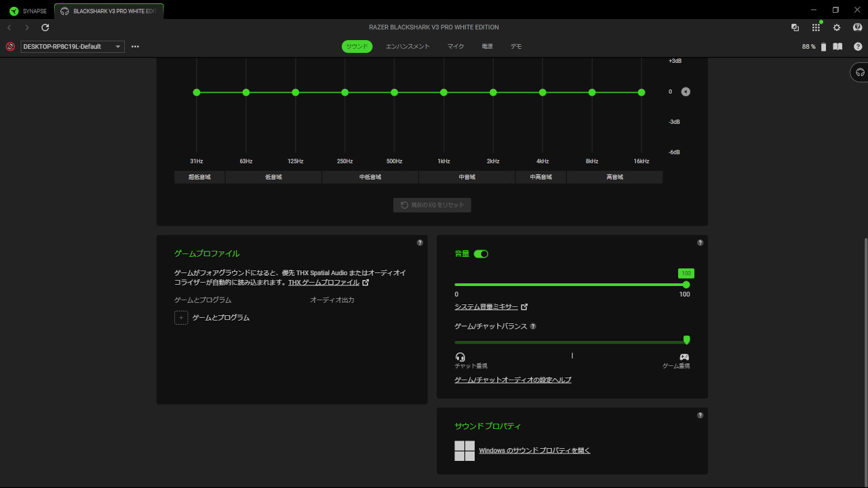Expand the DESKTOP-RP8C19L-Default profile dropdown
The image size is (868, 488).
pos(73,47)
